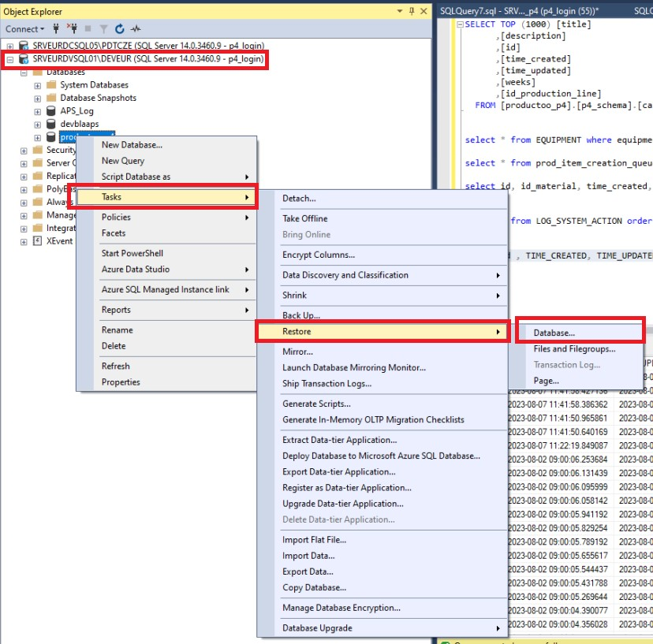Click the System Databases folder icon
The height and width of the screenshot is (644, 653).
[x=51, y=85]
